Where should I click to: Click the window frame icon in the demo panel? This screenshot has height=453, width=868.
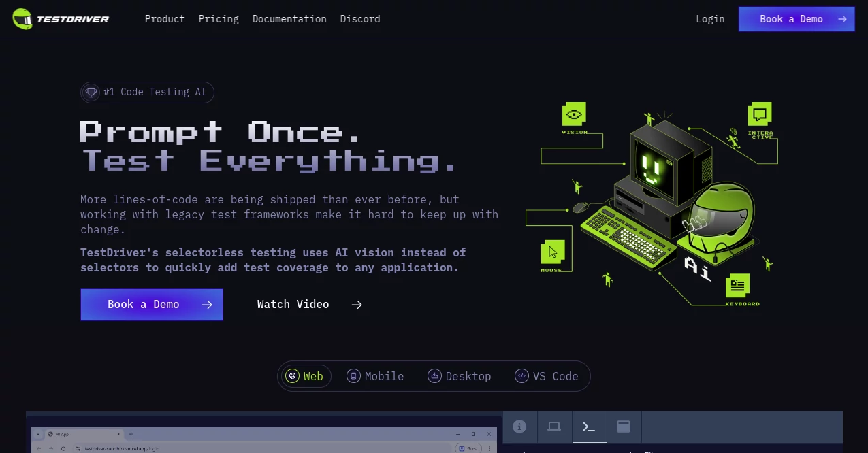click(623, 426)
